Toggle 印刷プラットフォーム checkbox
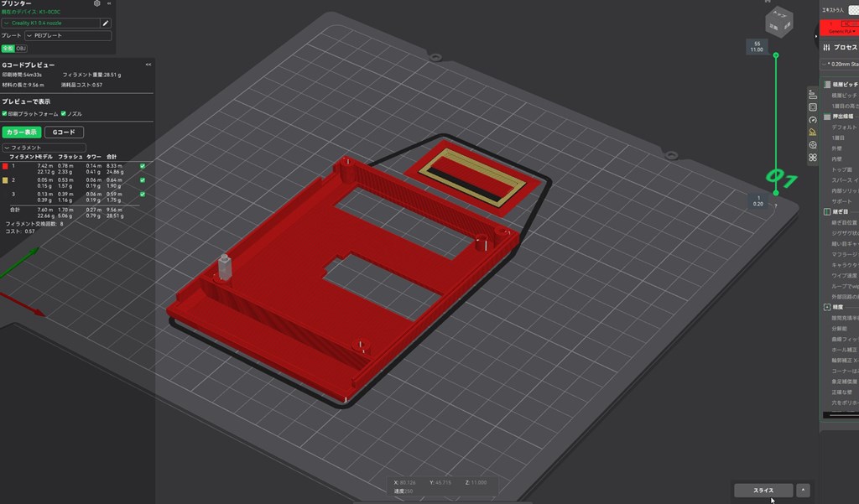This screenshot has height=504, width=859. pos(4,114)
